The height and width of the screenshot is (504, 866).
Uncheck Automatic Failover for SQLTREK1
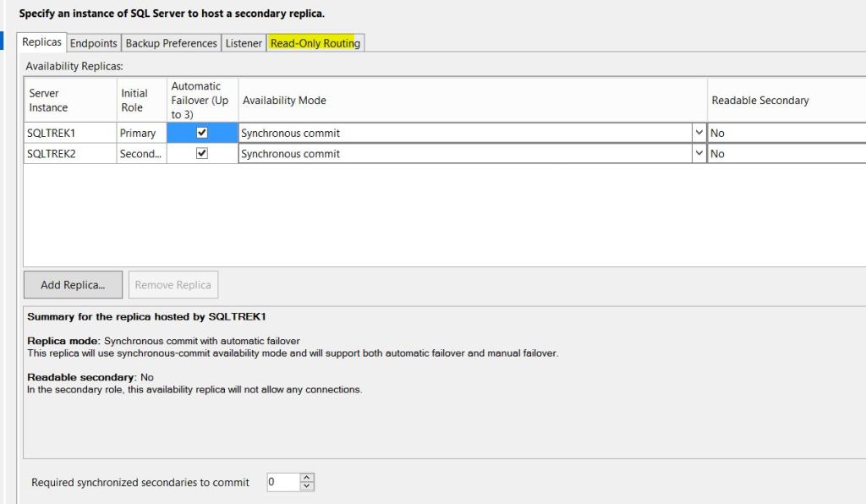(x=202, y=133)
